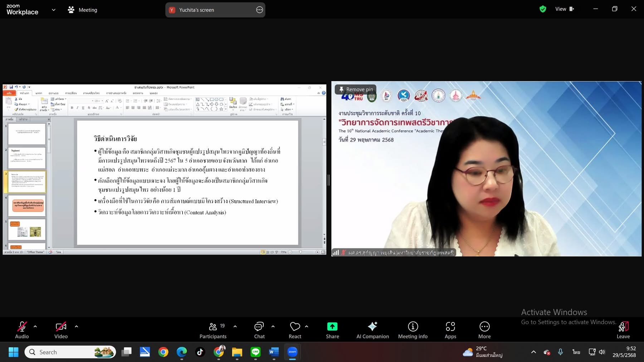Open Zoom Workplace dropdown chevron
Viewport: 644px width, 362px height.
[x=54, y=10]
